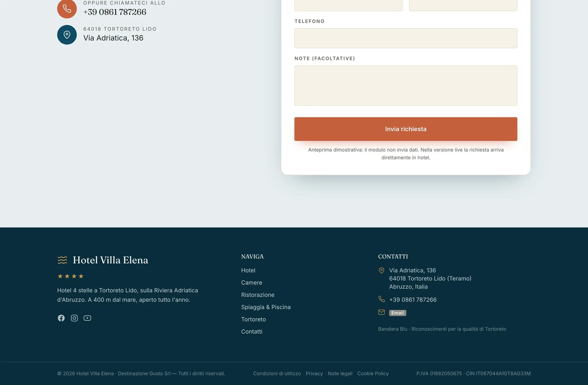588x385 pixels.
Task: Click the orange phone icon circle
Action: (x=67, y=9)
